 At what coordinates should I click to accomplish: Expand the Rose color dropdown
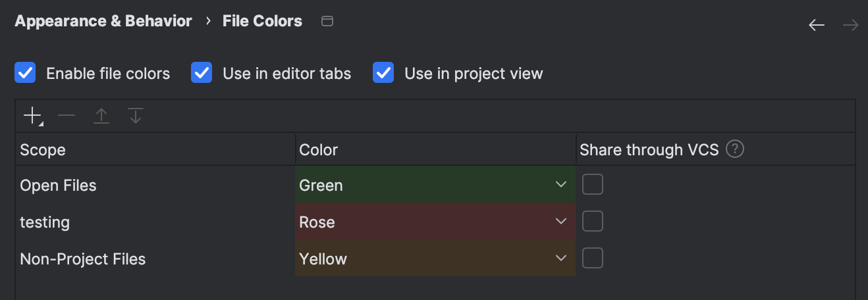pyautogui.click(x=561, y=222)
